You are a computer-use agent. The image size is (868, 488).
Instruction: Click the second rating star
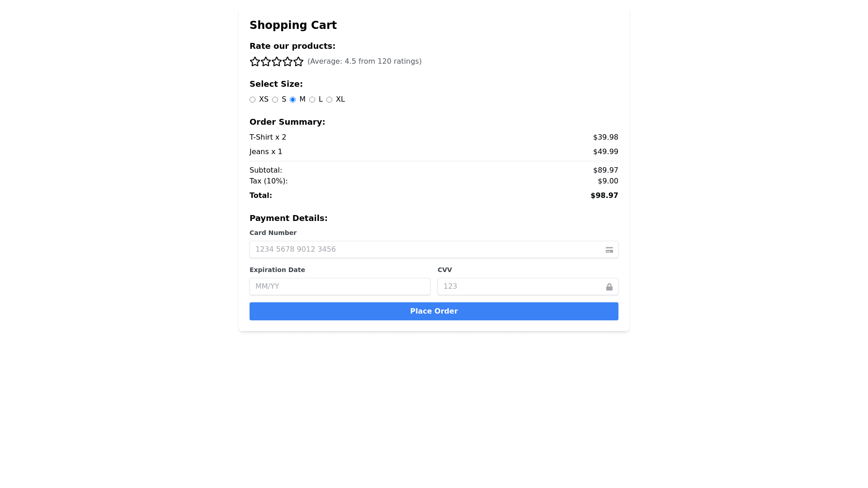click(266, 61)
